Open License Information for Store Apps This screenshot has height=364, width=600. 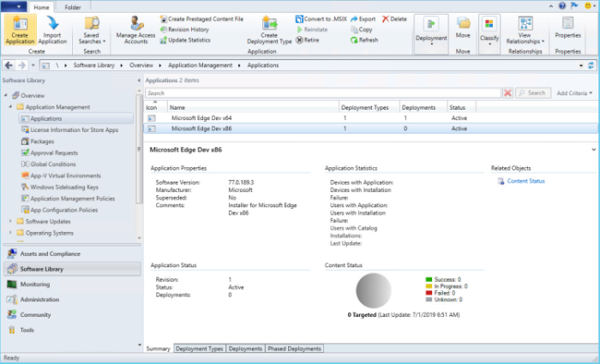coord(74,130)
